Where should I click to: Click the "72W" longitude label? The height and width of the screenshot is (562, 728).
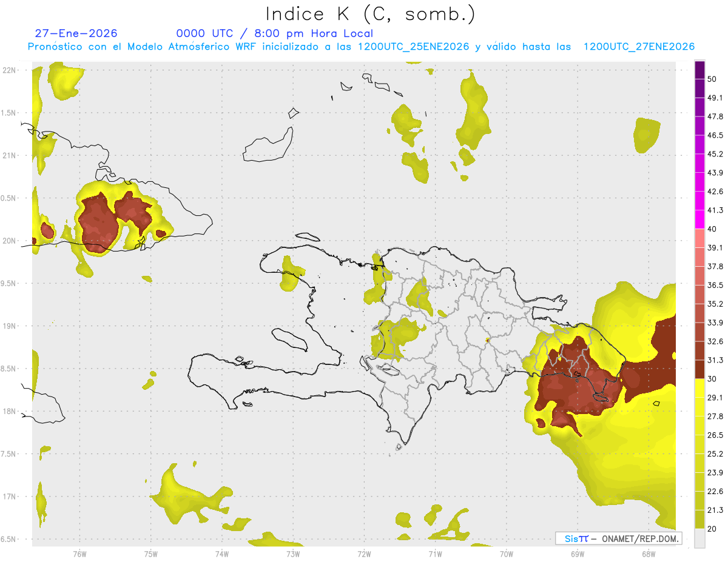pos(364,554)
